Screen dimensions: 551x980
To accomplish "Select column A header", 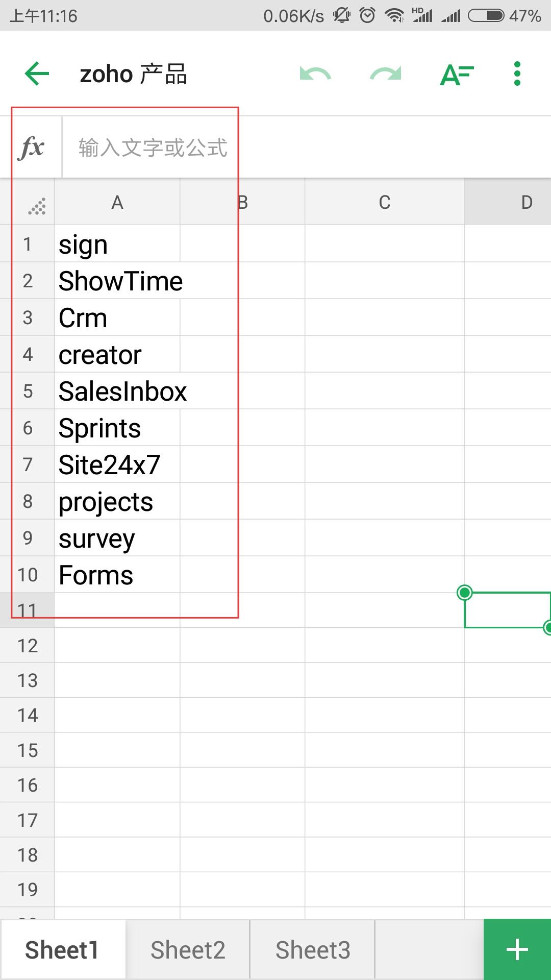I will [x=117, y=203].
